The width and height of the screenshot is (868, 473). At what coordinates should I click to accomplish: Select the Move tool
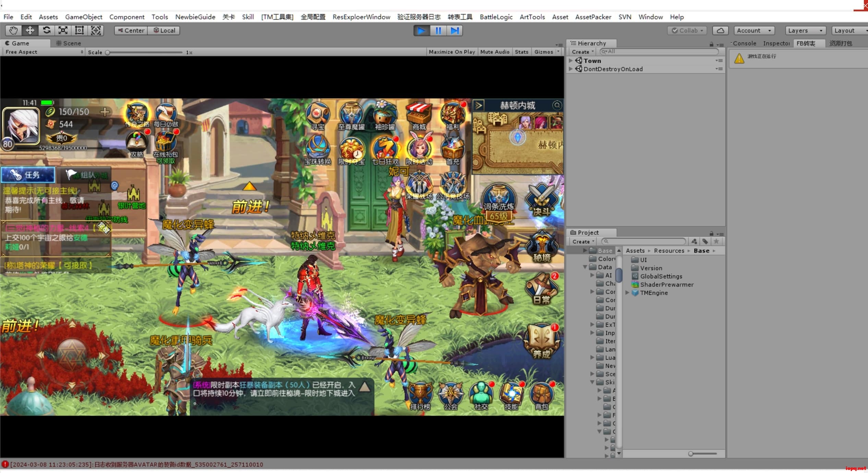point(30,31)
